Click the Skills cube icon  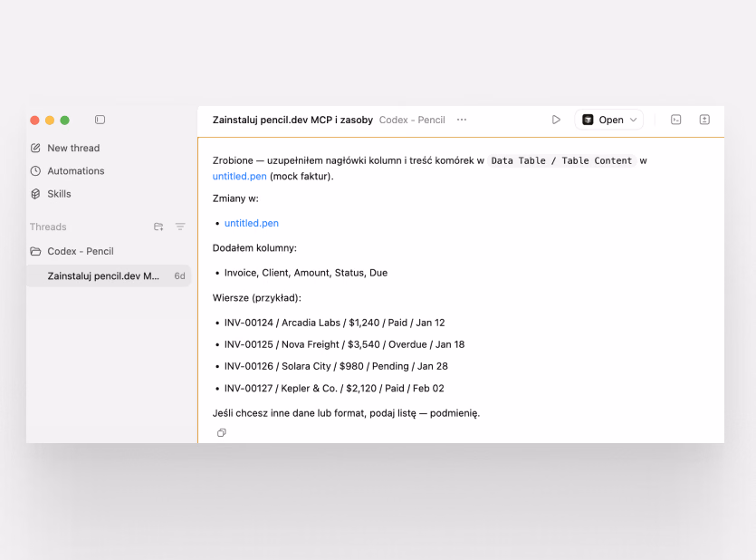point(35,194)
